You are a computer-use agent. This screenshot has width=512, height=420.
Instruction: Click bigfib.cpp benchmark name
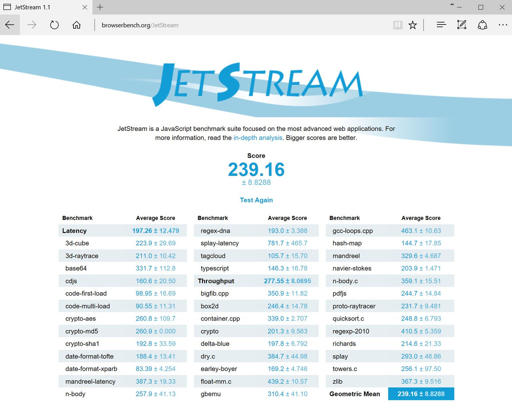tap(215, 294)
